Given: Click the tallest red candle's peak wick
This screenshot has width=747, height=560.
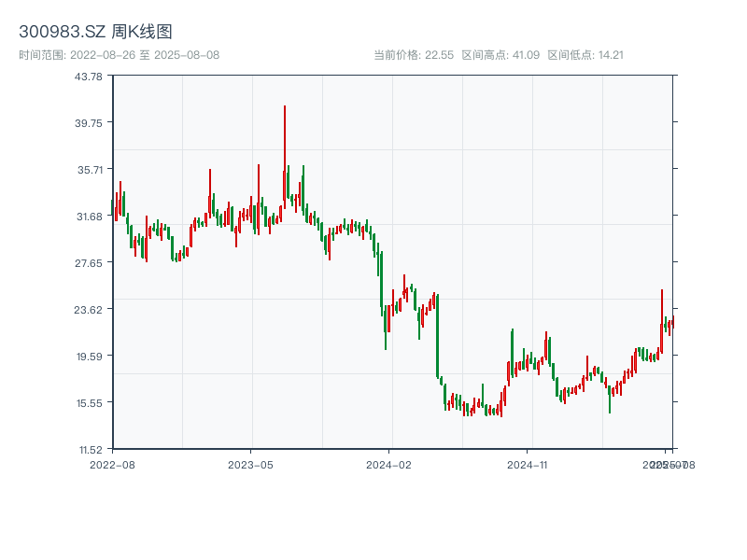Looking at the screenshot, I should point(285,108).
